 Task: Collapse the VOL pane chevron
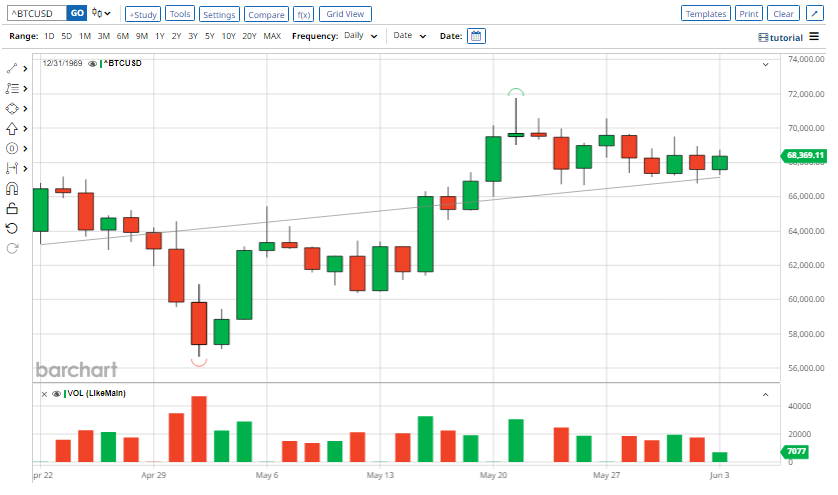pyautogui.click(x=765, y=395)
